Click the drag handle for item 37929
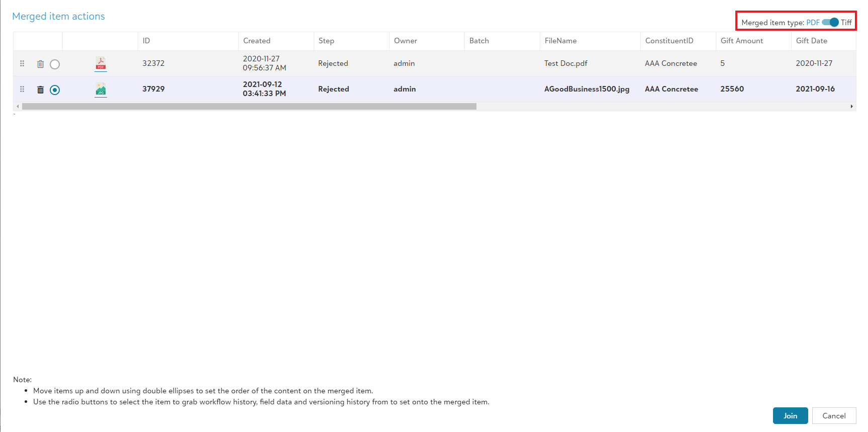The image size is (868, 432). coord(22,89)
